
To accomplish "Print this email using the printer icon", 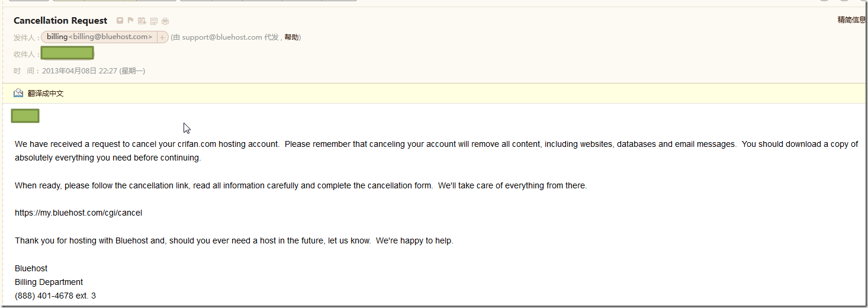I will pos(165,21).
